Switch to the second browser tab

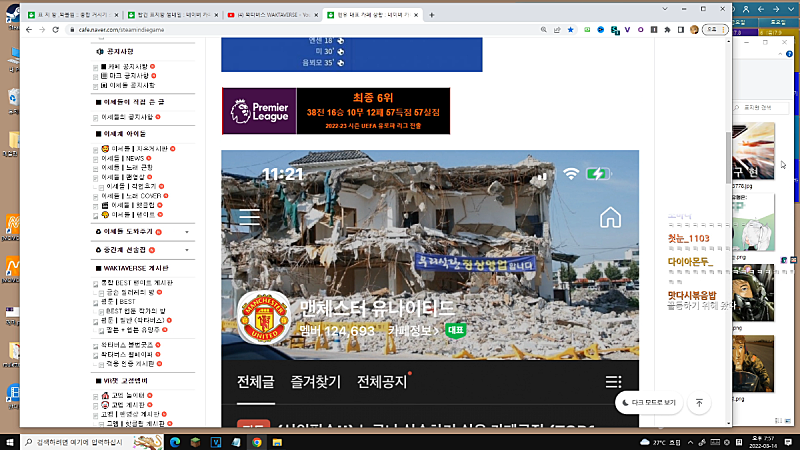pos(172,15)
